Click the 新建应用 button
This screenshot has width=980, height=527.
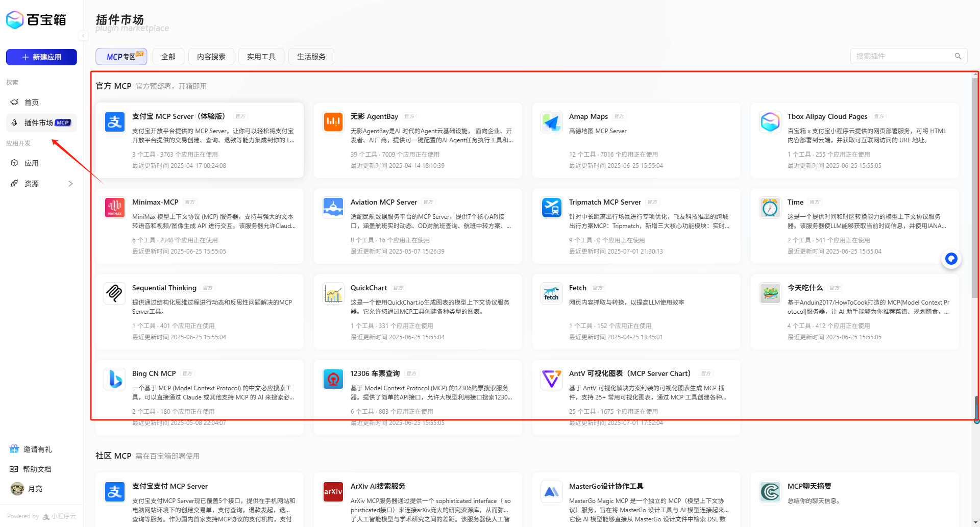coord(41,57)
